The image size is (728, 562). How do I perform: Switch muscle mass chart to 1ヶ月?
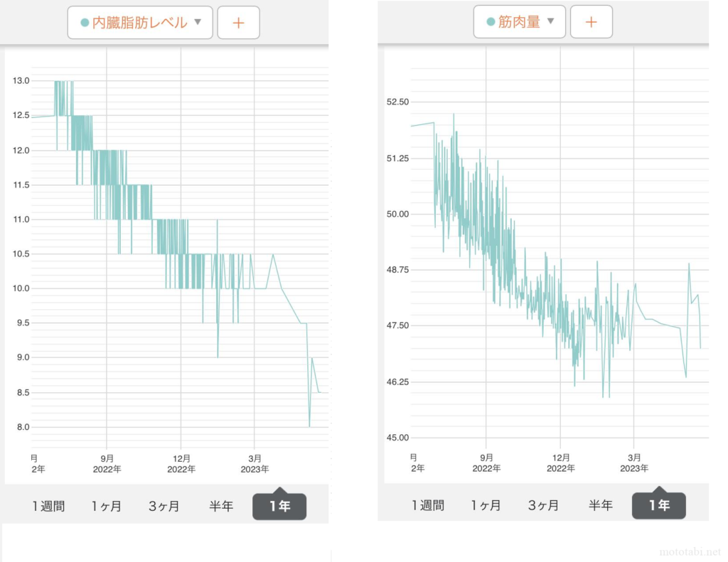(486, 505)
